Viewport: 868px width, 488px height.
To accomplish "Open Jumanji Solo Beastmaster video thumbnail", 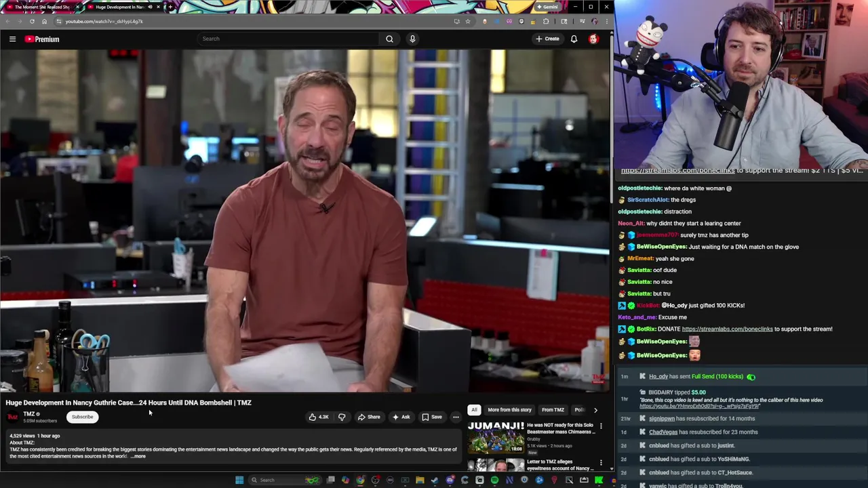I will click(496, 438).
